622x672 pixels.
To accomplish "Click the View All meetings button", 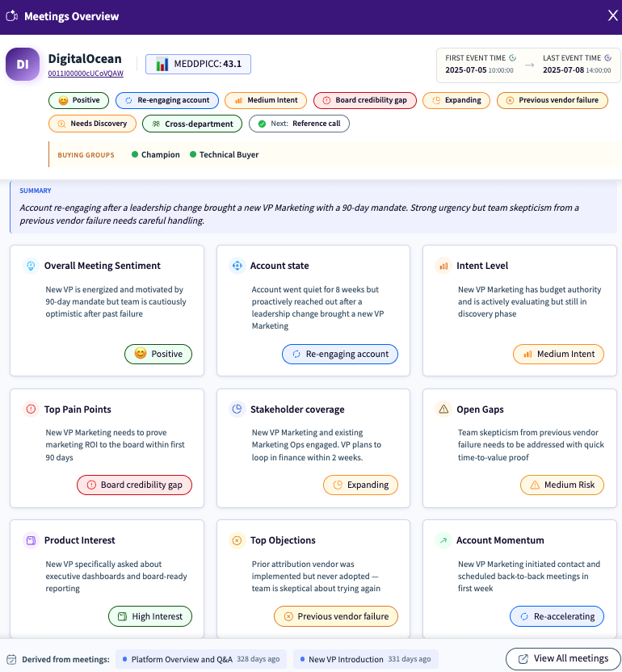I will pos(563,659).
